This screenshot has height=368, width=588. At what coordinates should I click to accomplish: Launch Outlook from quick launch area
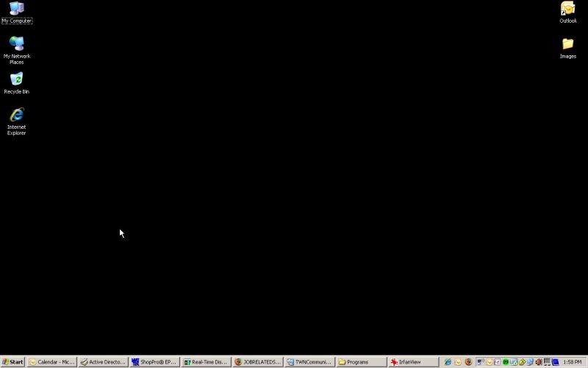click(x=457, y=362)
